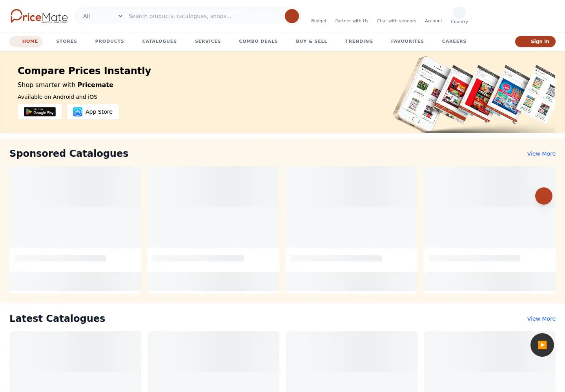Screen dimensions: 565x392
Task: Open the Country selector icon
Action: point(459,12)
